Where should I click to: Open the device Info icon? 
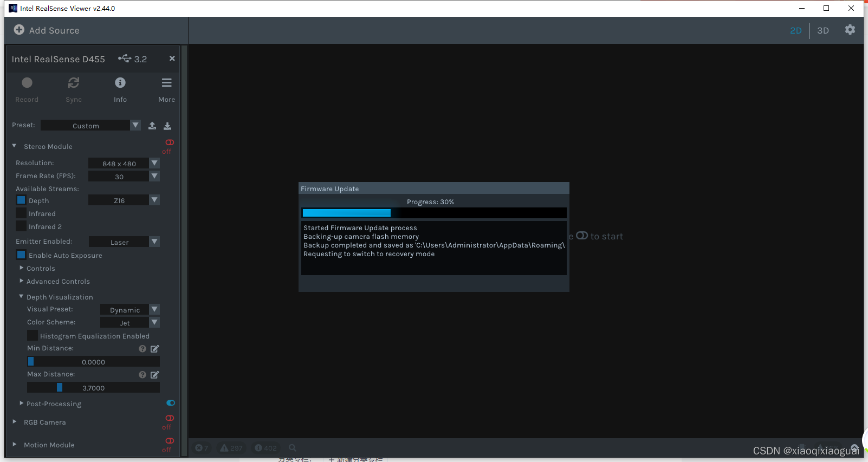[120, 83]
